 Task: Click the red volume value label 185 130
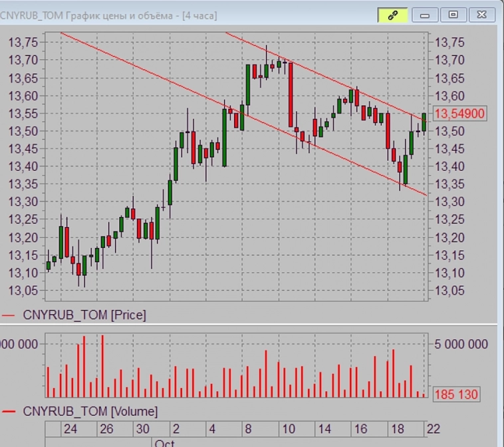coord(456,394)
